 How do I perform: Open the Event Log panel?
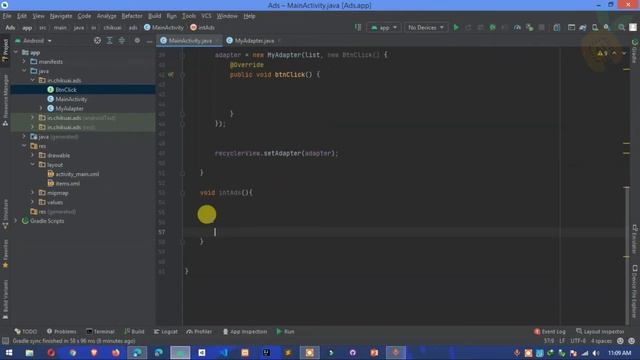(550, 331)
